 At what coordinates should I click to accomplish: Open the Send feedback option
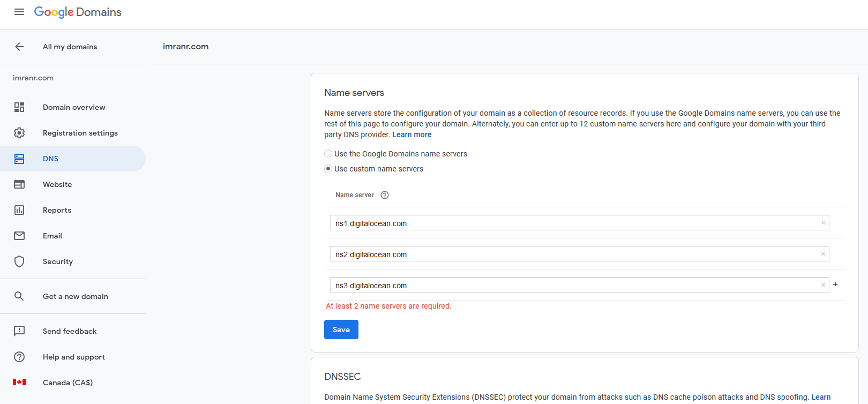pos(70,331)
